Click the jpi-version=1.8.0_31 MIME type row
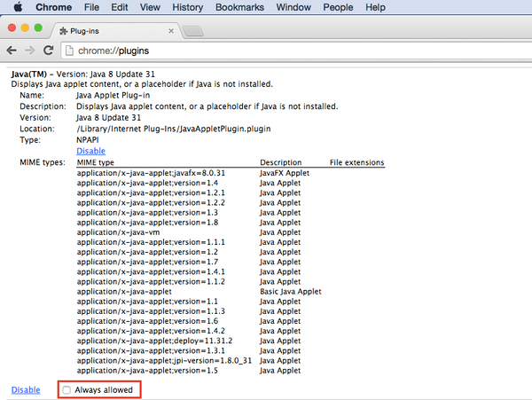532x400 pixels. [x=164, y=361]
